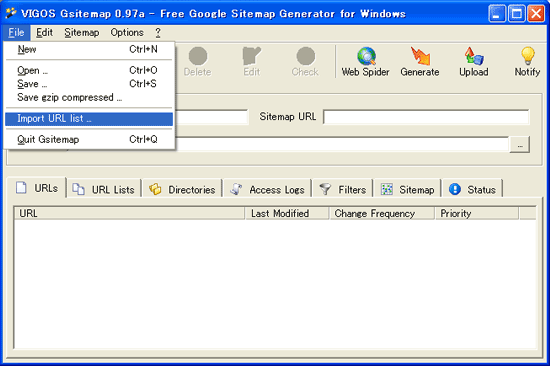Open the File menu
550x366 pixels.
point(16,33)
